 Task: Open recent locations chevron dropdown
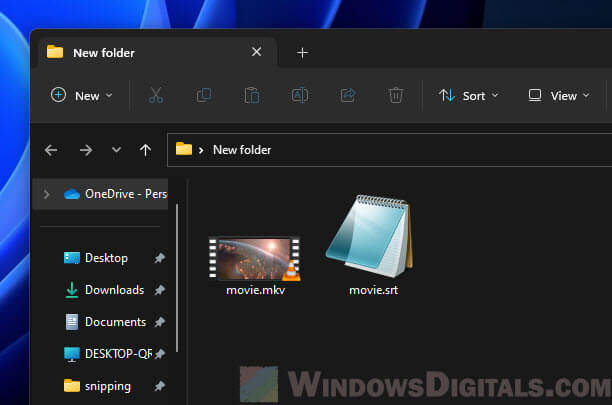pyautogui.click(x=116, y=149)
